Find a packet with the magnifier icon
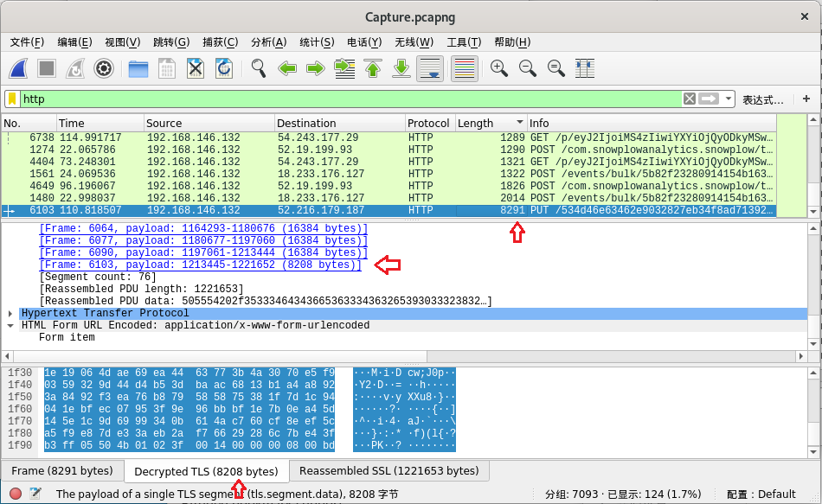822x504 pixels. point(259,68)
